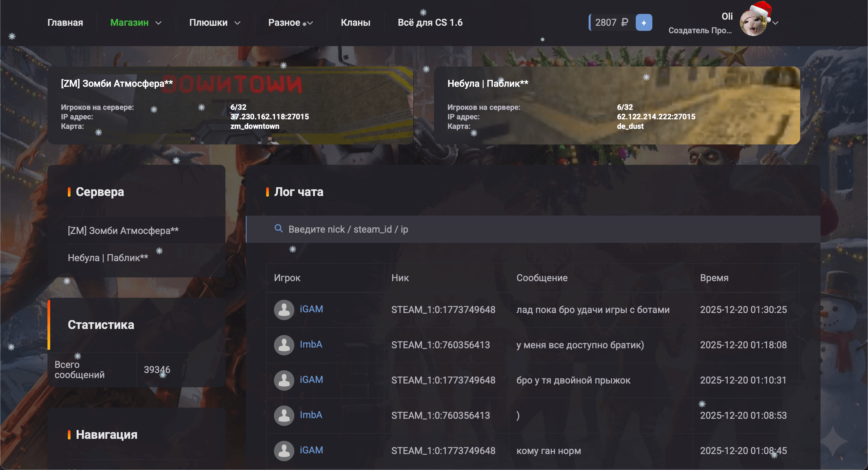Go to the Главная menu item
This screenshot has height=470, width=868.
(65, 22)
